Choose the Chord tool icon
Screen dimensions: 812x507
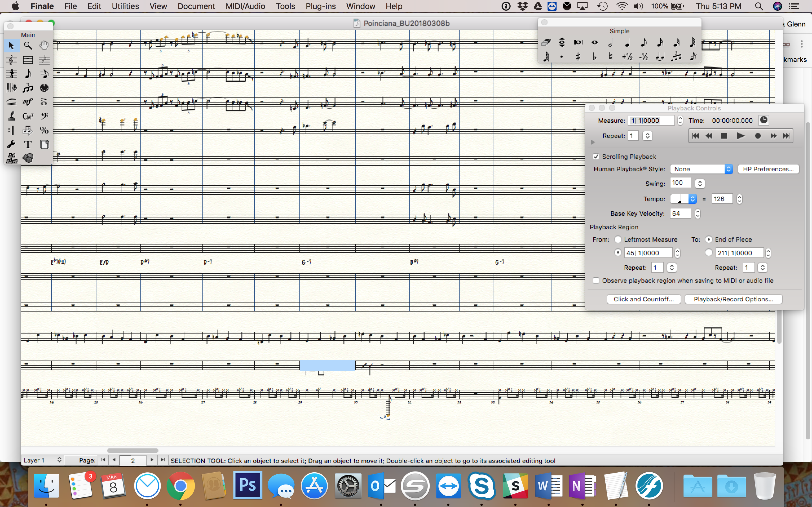28,116
